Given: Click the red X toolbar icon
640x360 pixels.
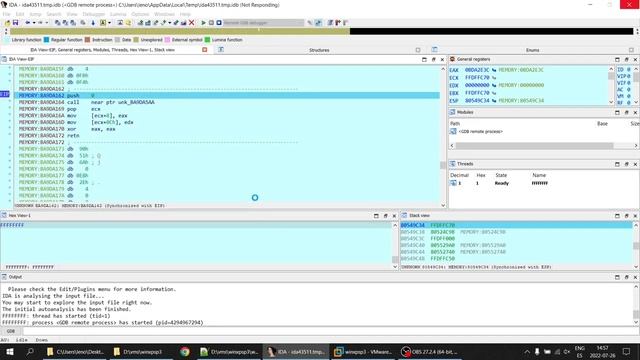Looking at the screenshot, I should pos(191,23).
